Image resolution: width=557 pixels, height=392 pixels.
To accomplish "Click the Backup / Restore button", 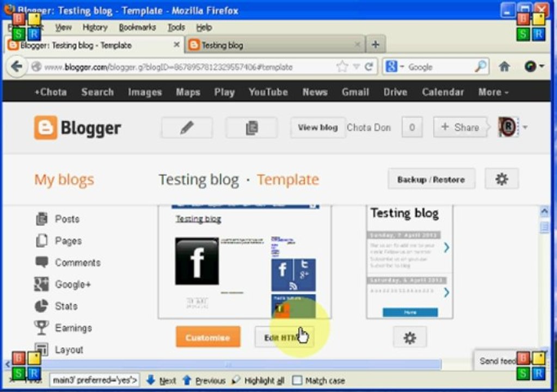I will (x=431, y=179).
